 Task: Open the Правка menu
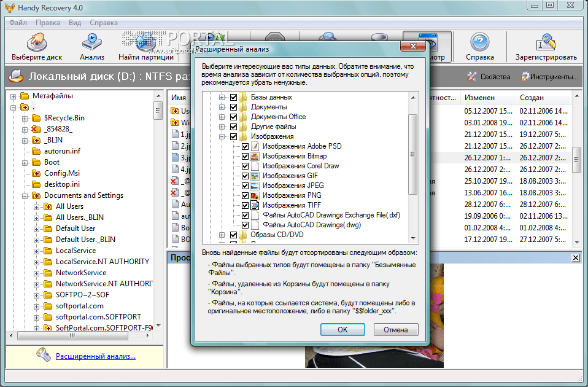click(48, 23)
